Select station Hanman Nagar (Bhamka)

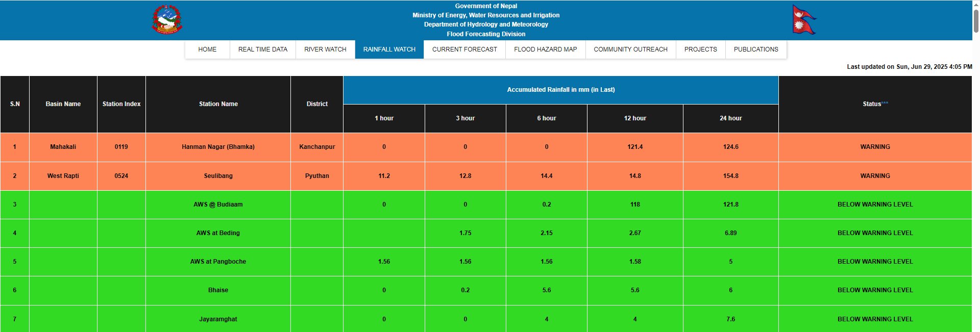218,147
